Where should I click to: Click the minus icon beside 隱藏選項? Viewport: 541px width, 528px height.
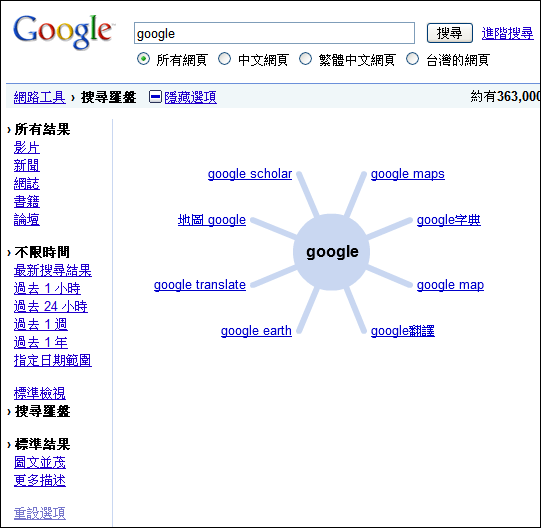click(155, 97)
